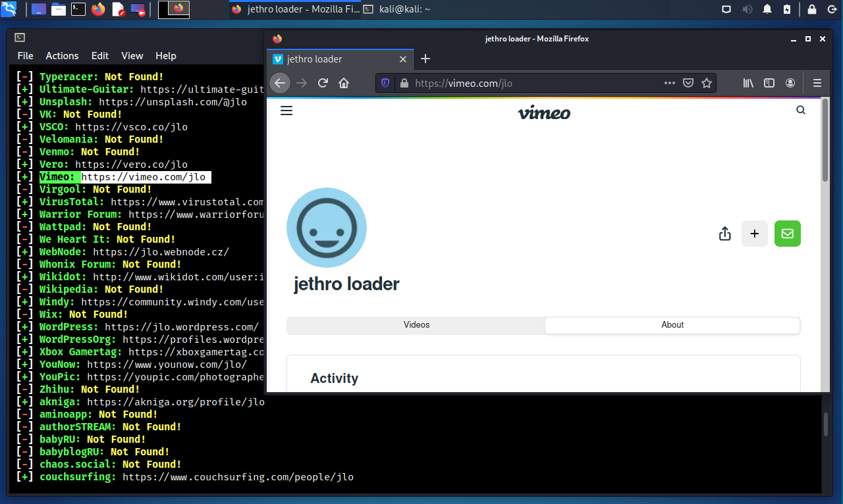This screenshot has width=843, height=504.
Task: Click the green message envelope button
Action: tap(788, 234)
